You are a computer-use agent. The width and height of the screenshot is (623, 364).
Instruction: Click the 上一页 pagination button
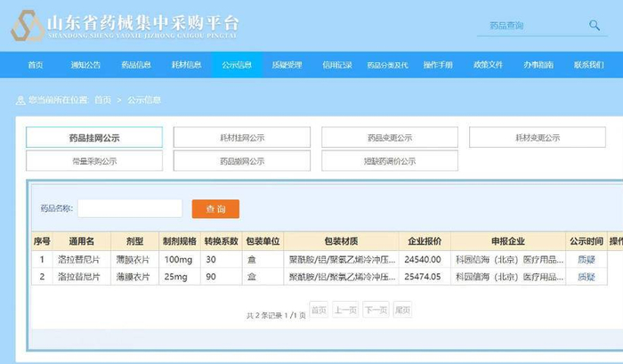[x=345, y=310]
